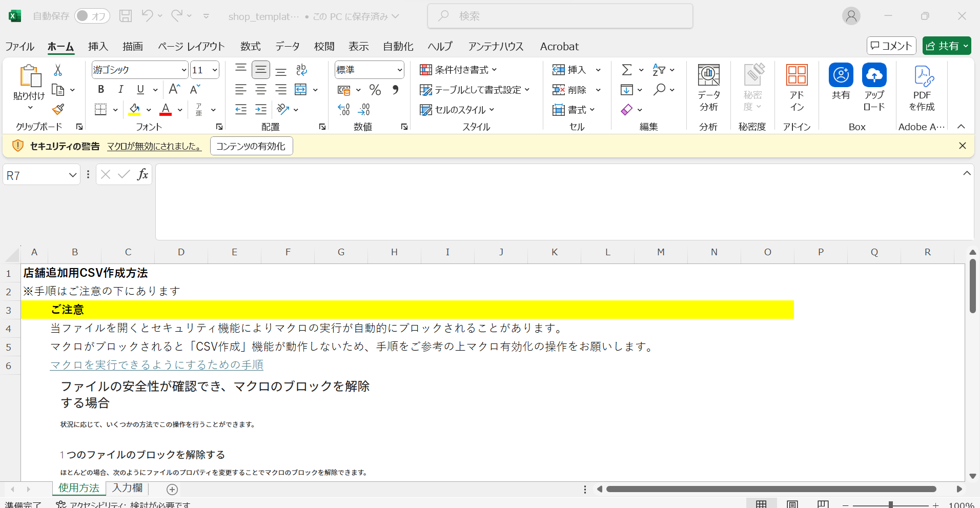
Task: Decrease font size with small A
Action: [195, 90]
